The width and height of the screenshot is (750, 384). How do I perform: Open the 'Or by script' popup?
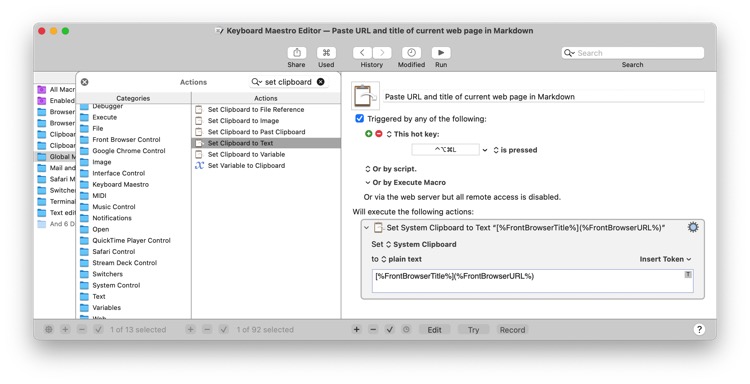pyautogui.click(x=390, y=169)
